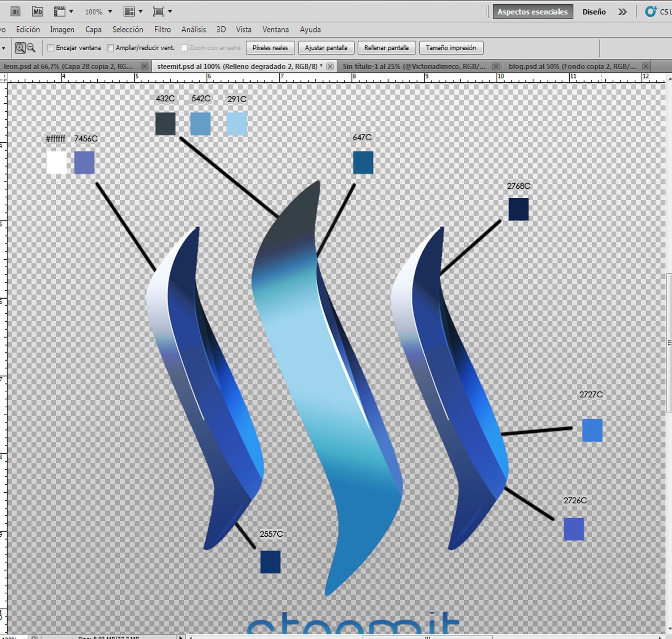Open the Ayuda menu
This screenshot has height=639, width=672.
310,30
